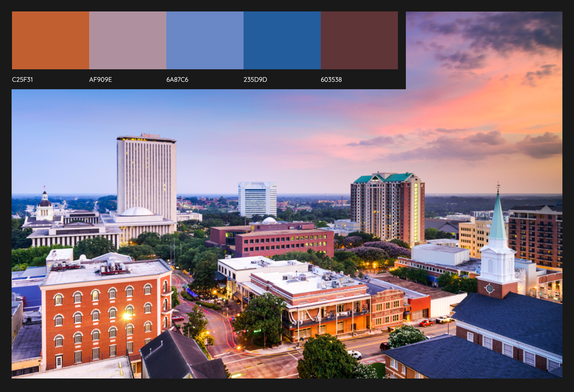This screenshot has height=392, width=574.
Task: Select the dark maroon 603538 swatch
Action: [359, 40]
